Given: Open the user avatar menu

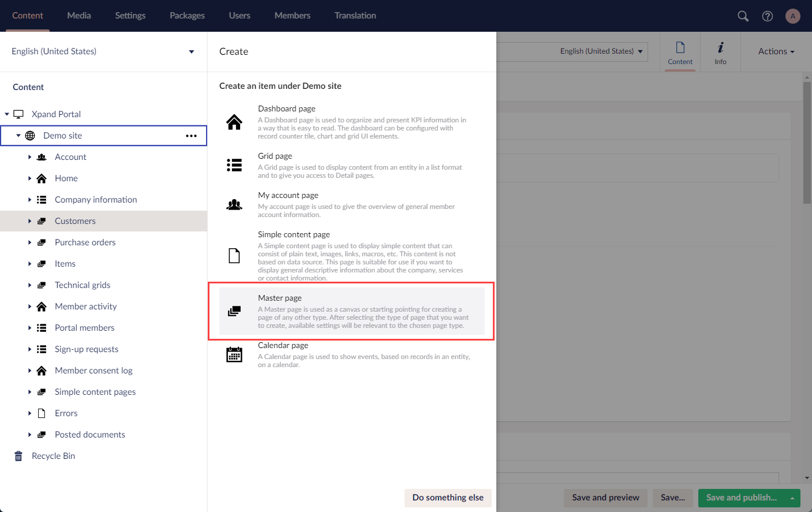Looking at the screenshot, I should [793, 16].
